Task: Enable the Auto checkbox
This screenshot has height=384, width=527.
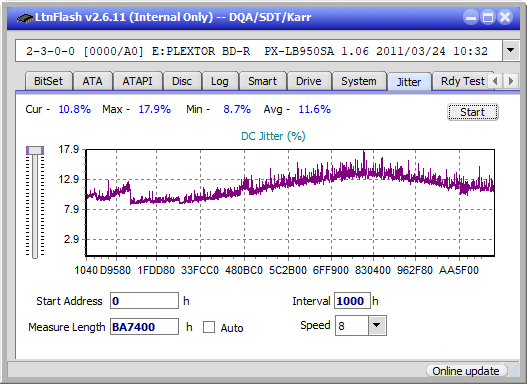Action: point(209,327)
